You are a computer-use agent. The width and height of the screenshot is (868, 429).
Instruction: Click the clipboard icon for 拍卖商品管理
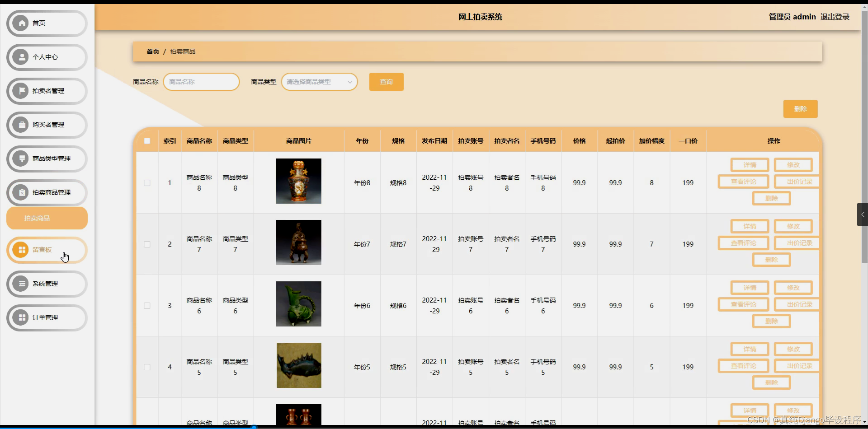tap(21, 192)
